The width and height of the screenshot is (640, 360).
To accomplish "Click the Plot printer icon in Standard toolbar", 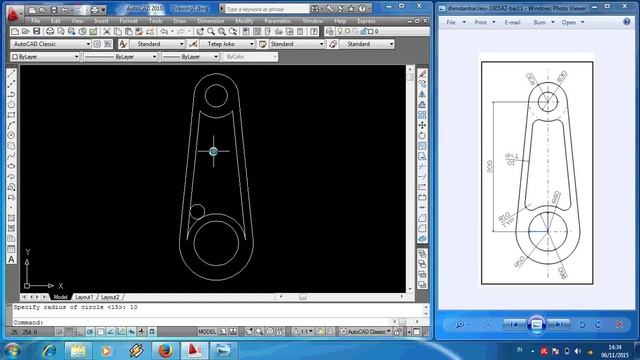I will (50, 31).
